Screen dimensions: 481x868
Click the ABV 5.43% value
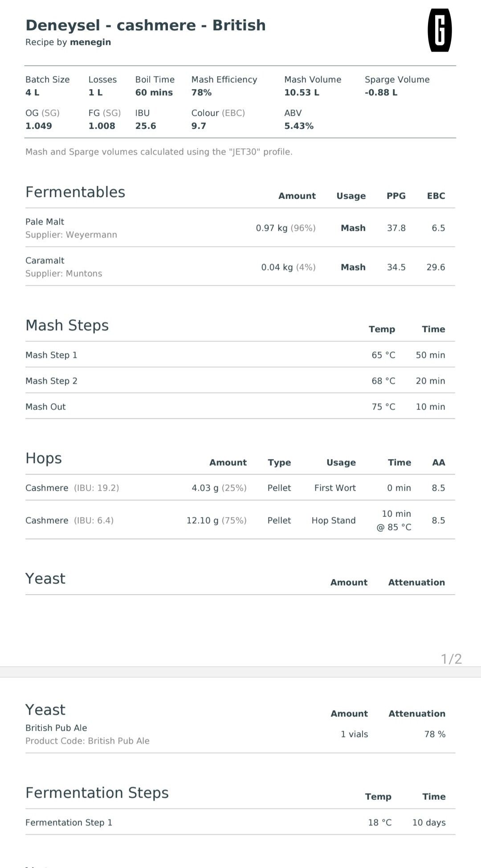pos(299,126)
